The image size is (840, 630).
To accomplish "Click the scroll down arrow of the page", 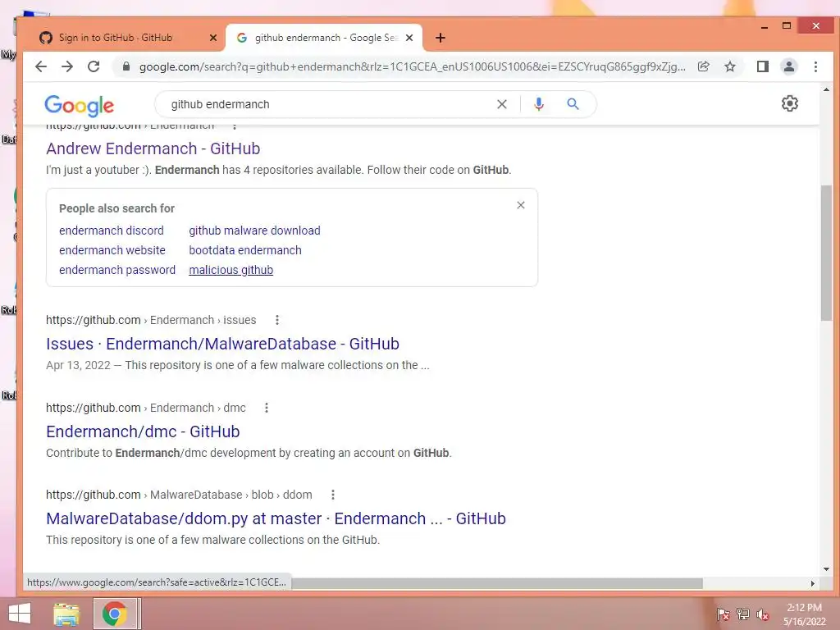I will point(825,569).
